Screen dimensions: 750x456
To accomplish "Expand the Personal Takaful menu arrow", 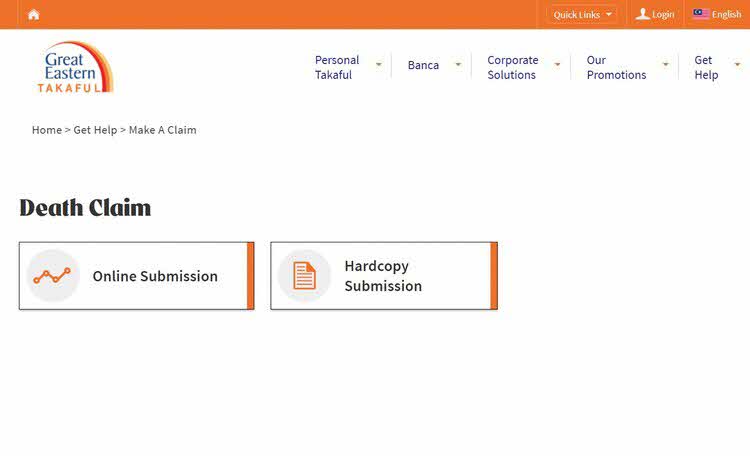I will [378, 65].
